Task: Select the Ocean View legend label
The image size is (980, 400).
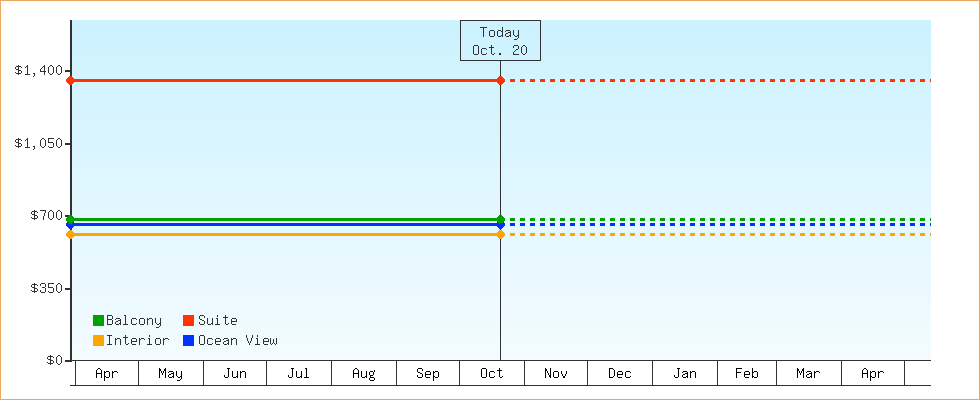Action: pos(237,340)
